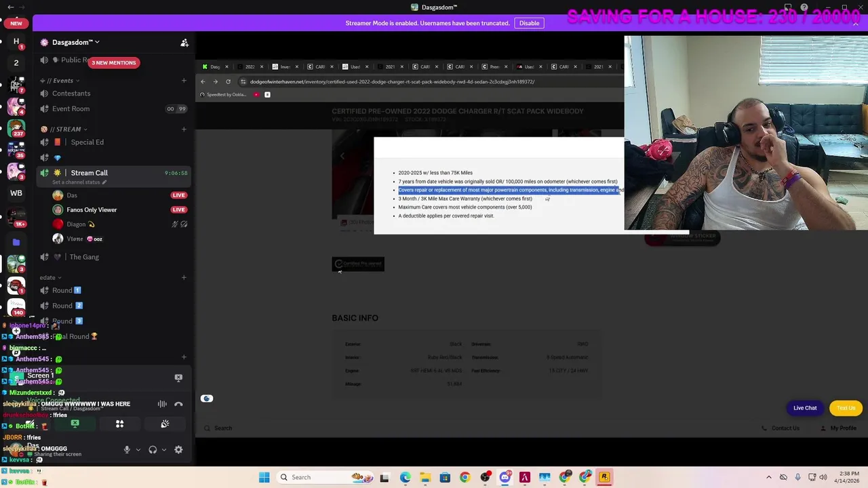This screenshot has width=868, height=488.
Task: Open the Dasgasdom server name dropdown
Action: click(75, 42)
